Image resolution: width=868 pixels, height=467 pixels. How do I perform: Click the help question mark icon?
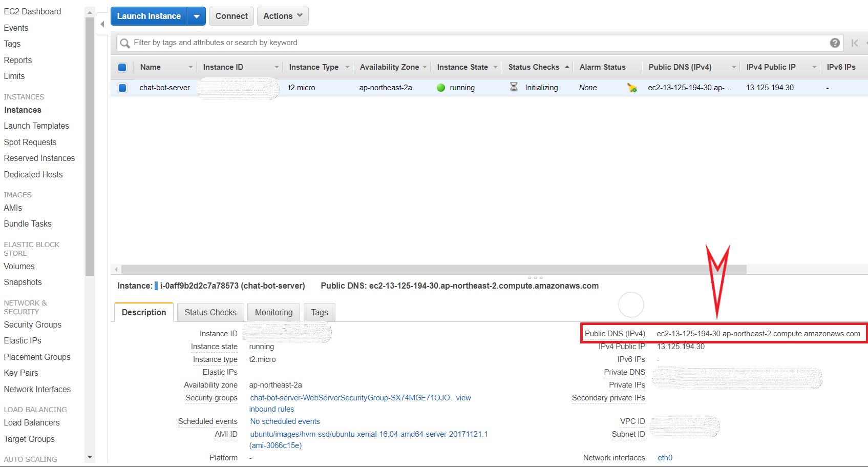click(835, 43)
